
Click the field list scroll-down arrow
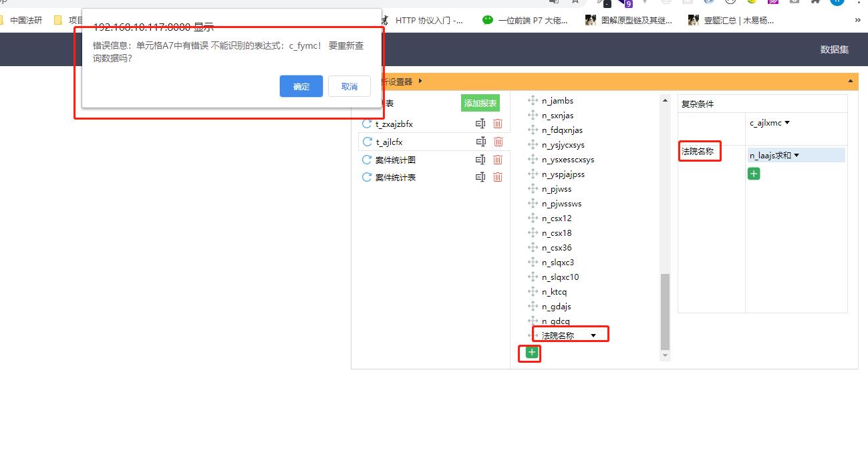[x=665, y=356]
